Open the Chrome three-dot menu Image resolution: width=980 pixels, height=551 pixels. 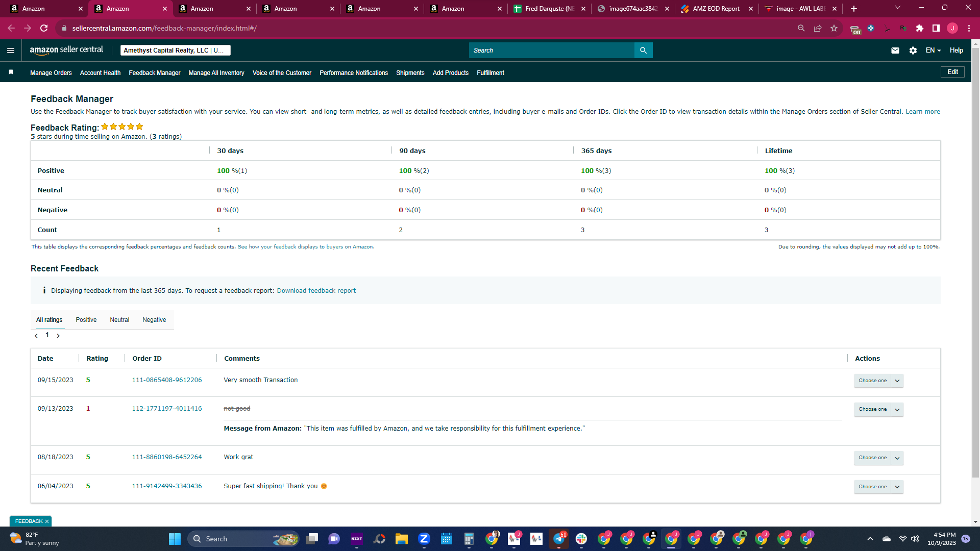(x=969, y=28)
